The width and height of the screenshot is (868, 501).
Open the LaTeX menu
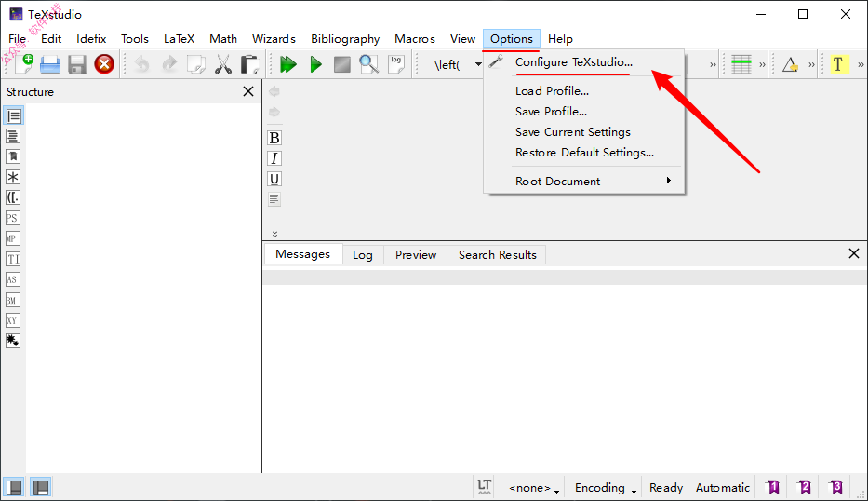pos(179,39)
